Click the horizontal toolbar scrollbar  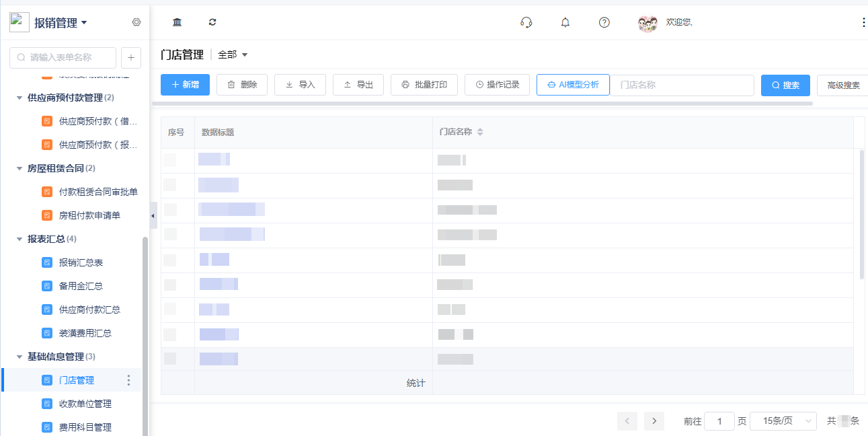pos(482,104)
